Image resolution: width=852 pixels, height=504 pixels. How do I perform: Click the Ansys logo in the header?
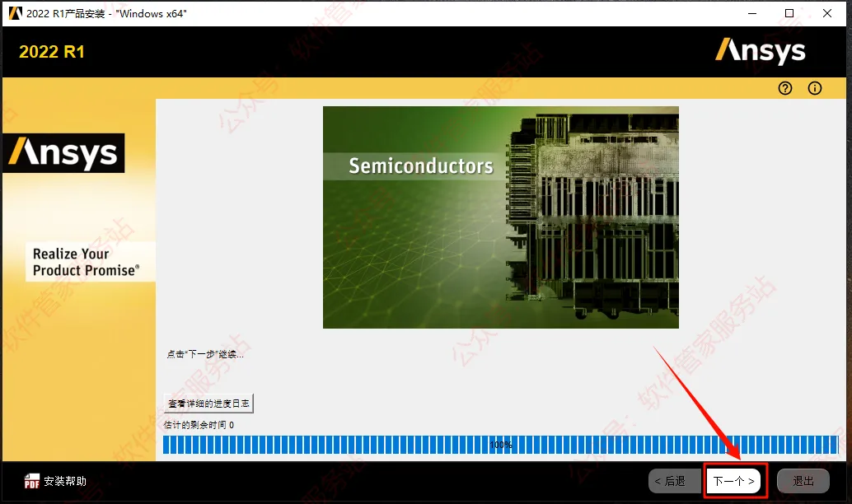[761, 51]
